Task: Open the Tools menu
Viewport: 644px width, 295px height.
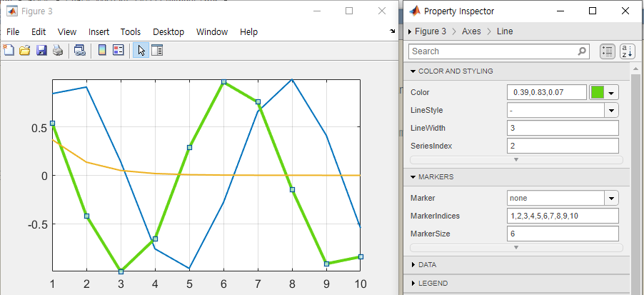Action: pyautogui.click(x=131, y=31)
